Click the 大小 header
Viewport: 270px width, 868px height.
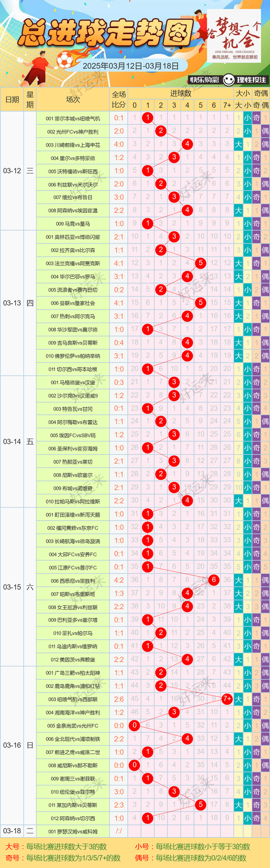[243, 93]
